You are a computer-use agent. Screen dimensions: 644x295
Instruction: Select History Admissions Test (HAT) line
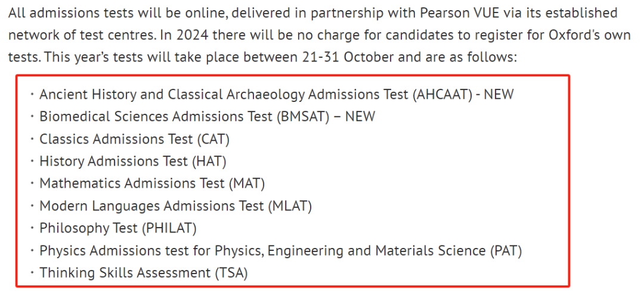tap(132, 162)
